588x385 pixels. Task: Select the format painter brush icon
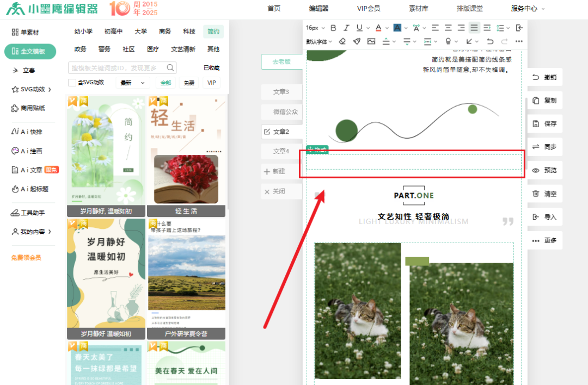tap(357, 41)
